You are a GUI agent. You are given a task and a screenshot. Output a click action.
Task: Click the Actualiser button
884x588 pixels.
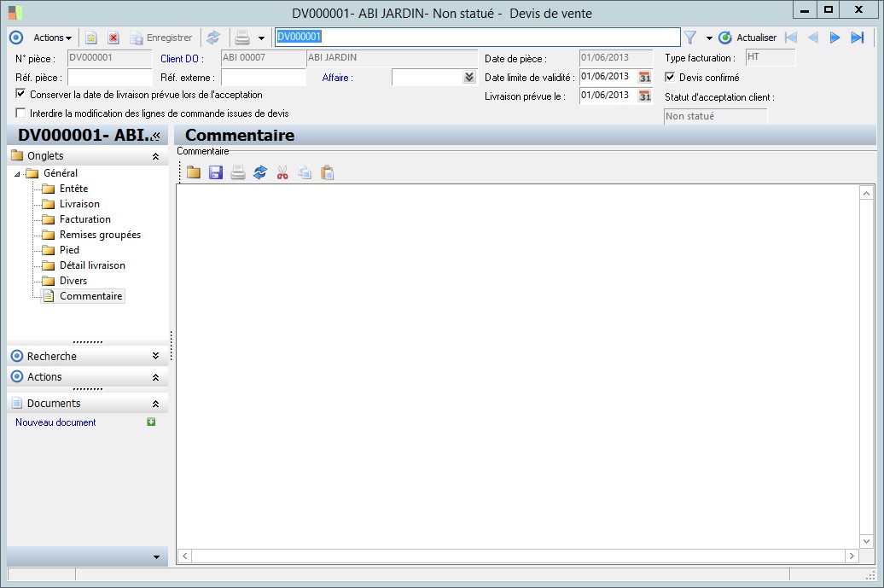click(747, 38)
